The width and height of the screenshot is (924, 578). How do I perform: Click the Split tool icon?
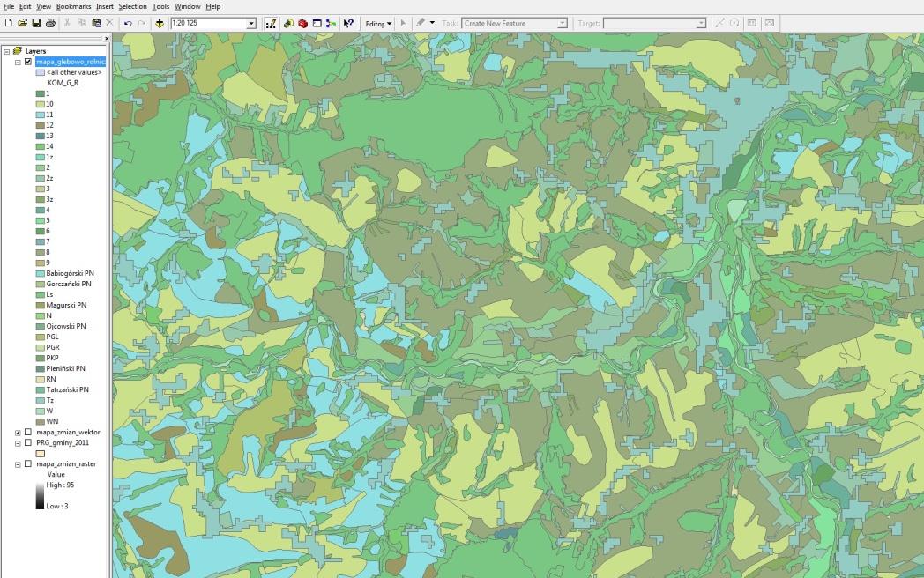click(719, 23)
